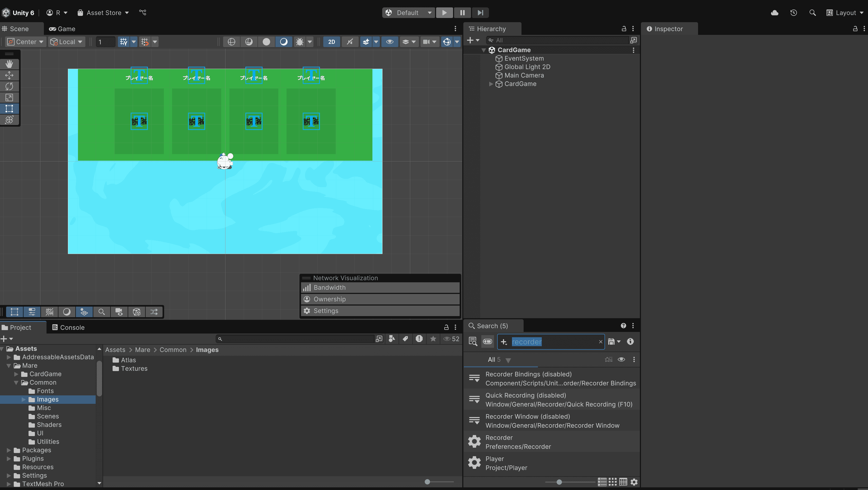Select the Move tool

9,75
